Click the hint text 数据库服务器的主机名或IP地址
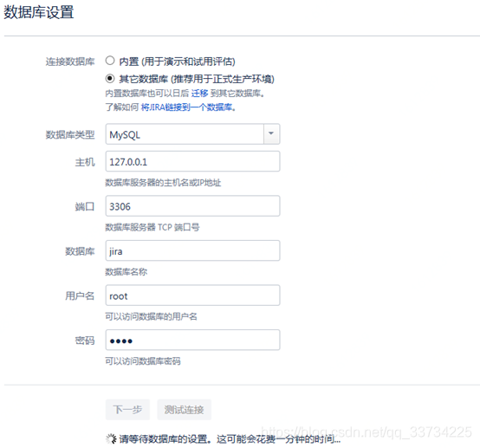This screenshot has height=448, width=480. pyautogui.click(x=163, y=183)
